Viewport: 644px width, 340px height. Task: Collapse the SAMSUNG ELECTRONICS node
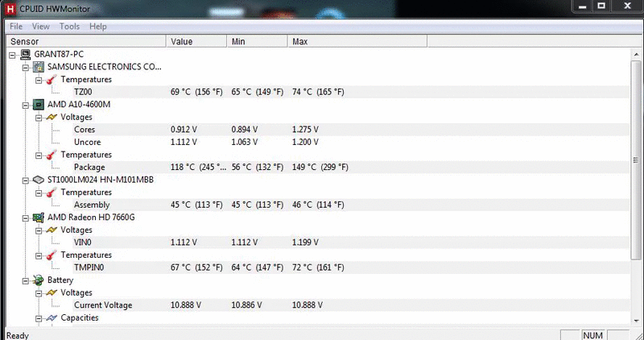coord(26,68)
